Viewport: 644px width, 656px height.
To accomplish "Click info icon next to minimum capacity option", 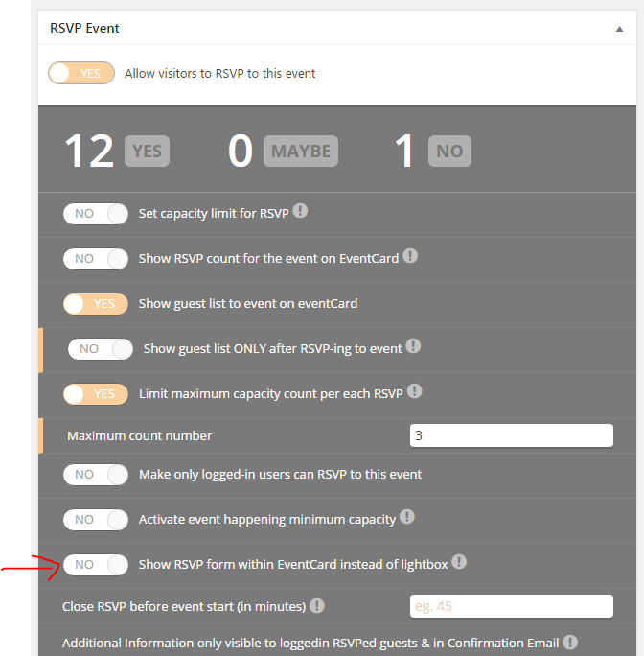I will pos(407,517).
